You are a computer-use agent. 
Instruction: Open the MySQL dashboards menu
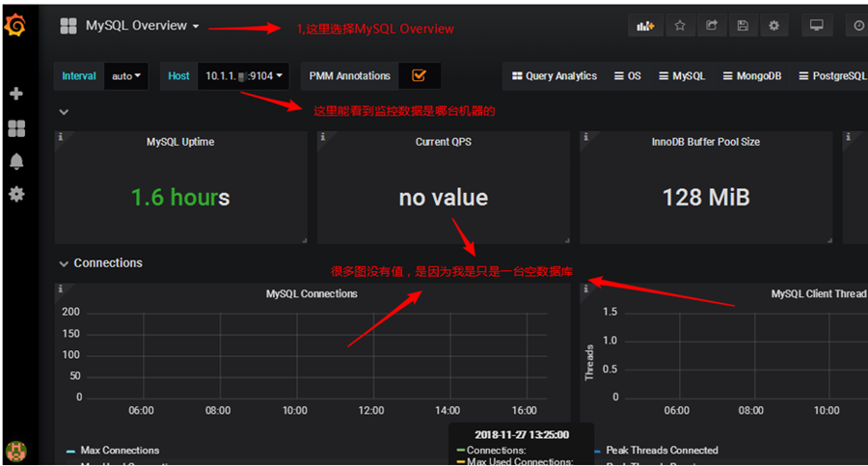[682, 76]
